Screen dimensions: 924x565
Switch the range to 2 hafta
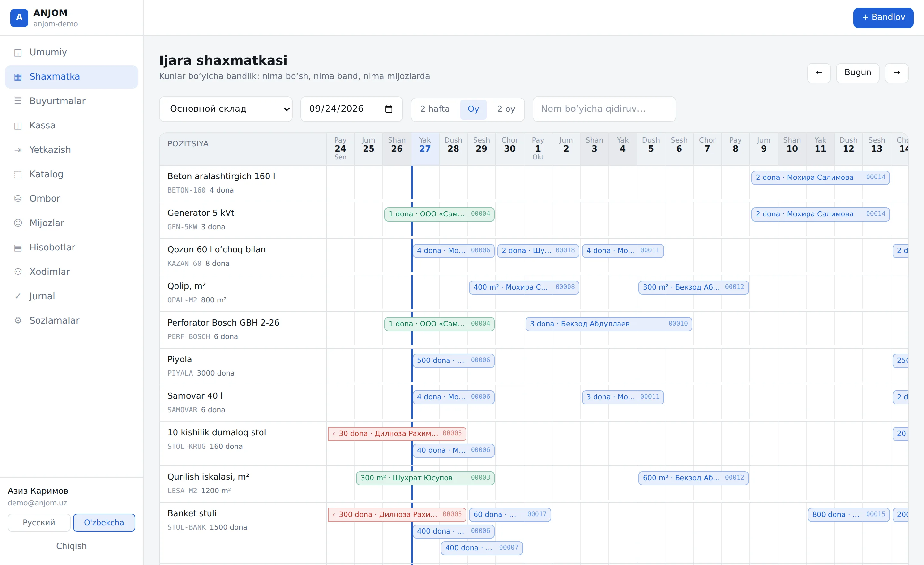tap(435, 109)
